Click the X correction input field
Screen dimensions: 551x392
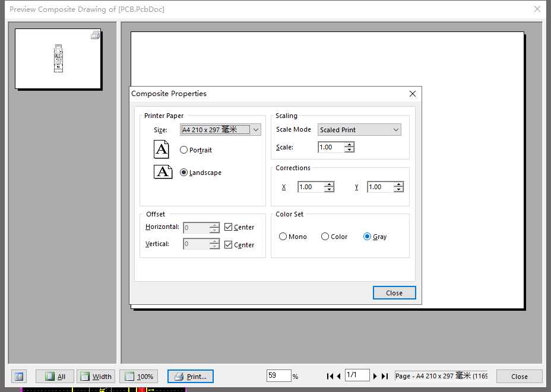pos(311,187)
